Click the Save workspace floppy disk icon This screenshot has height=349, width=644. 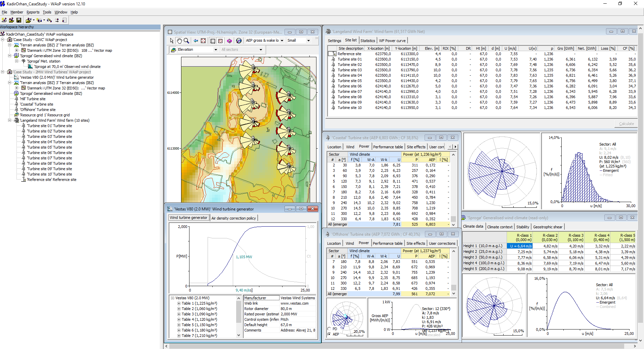click(x=19, y=20)
